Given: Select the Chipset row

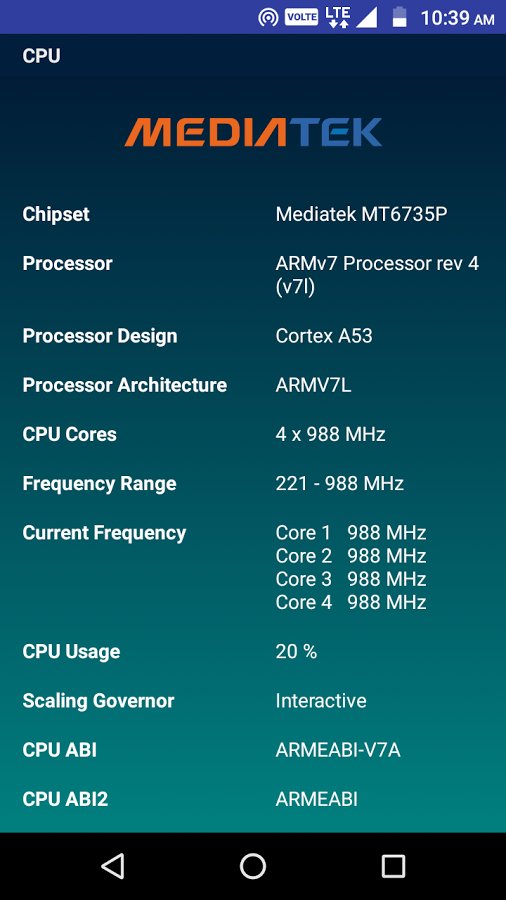Looking at the screenshot, I should [253, 215].
